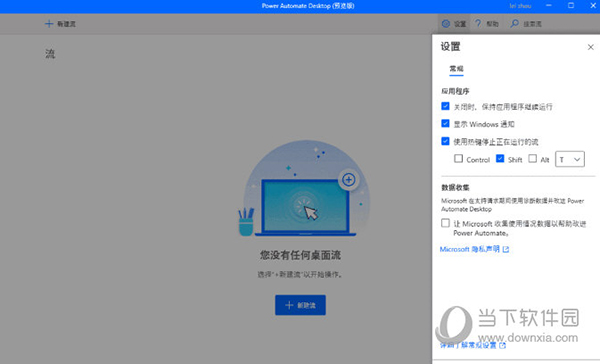Image resolution: width=600 pixels, height=364 pixels.
Task: Open the Microsoft 隐私声明 link
Action: coord(474,249)
